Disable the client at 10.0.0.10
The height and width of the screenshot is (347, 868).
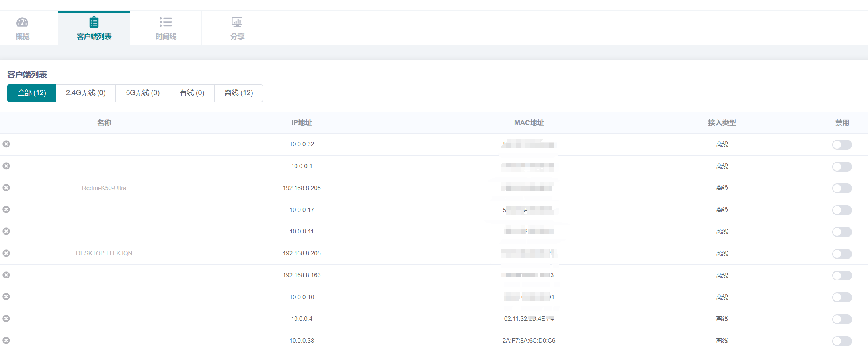842,297
